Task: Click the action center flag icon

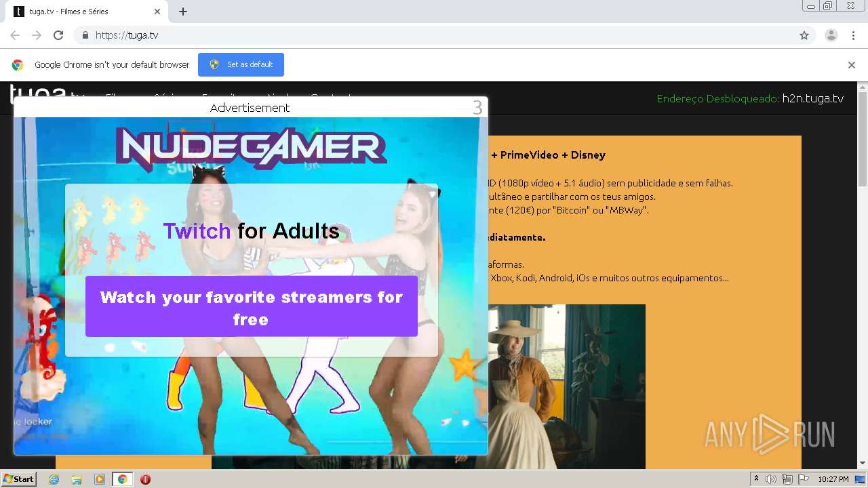Action: click(804, 479)
